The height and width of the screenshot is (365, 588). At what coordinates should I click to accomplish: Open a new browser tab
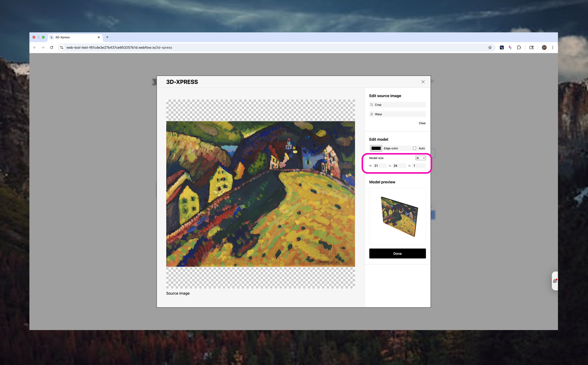107,37
